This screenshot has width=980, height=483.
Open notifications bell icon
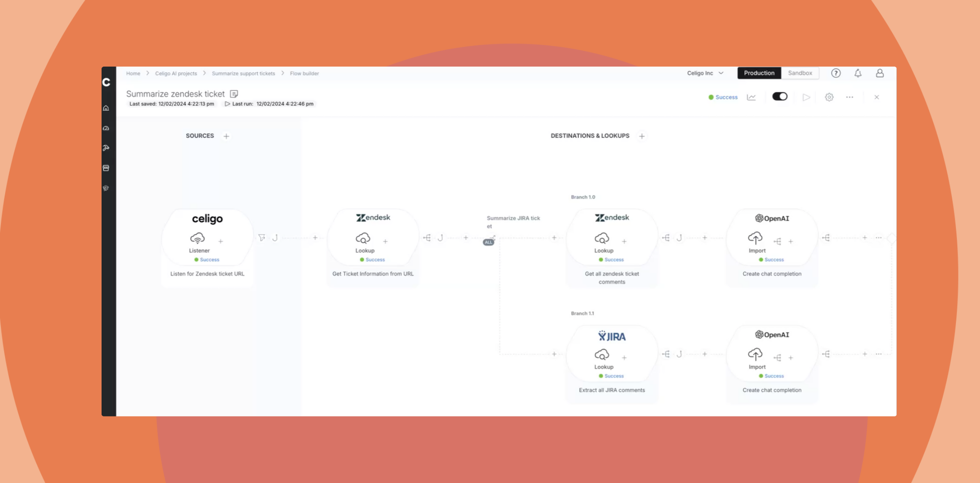tap(858, 73)
